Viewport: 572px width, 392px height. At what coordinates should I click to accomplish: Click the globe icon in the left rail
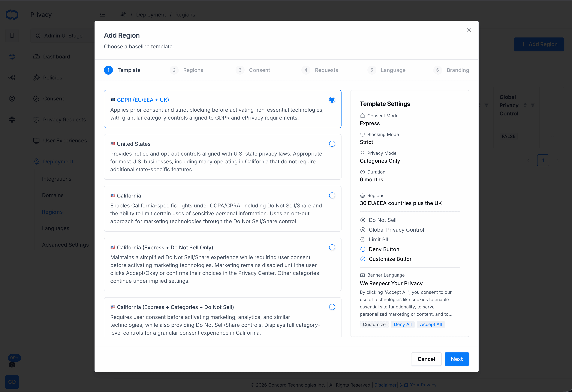[12, 120]
